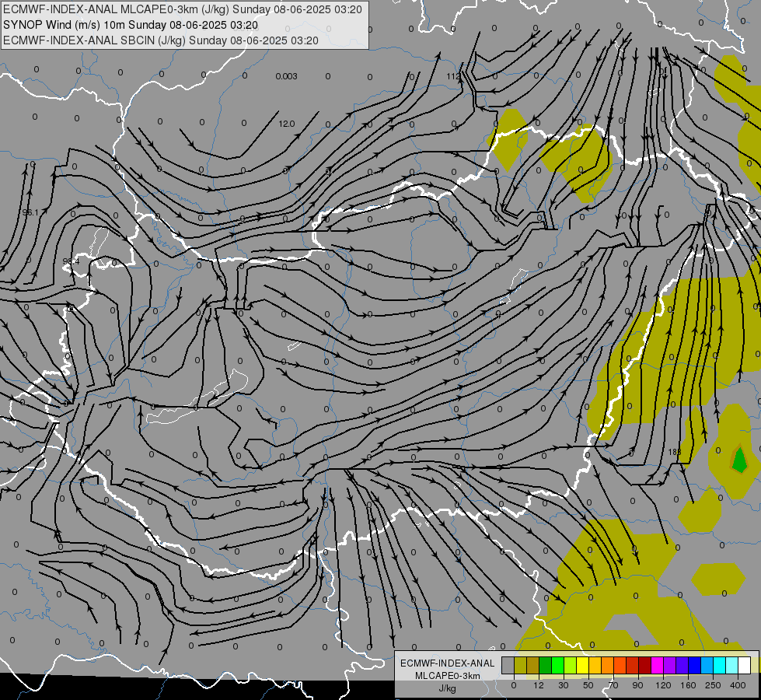Screen dimensions: 761x700
Task: Click the olive legend swatch above 0
Action: 520,666
